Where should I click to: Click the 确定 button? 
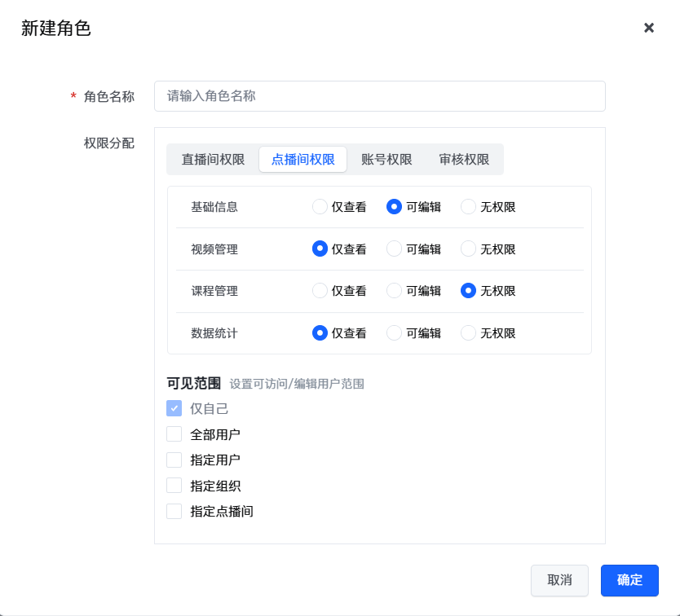point(629,580)
